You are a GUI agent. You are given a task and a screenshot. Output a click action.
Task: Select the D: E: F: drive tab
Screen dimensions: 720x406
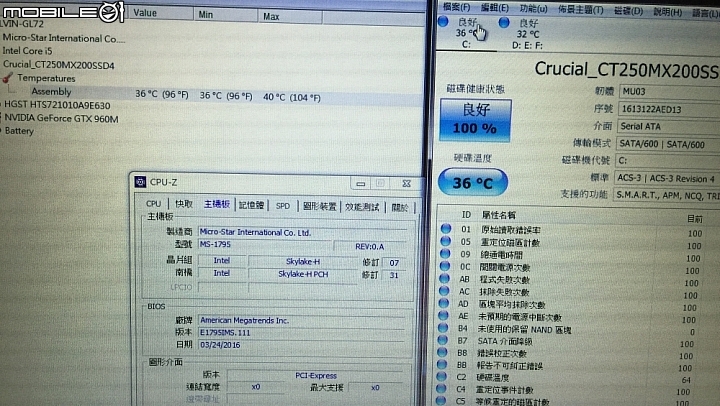click(527, 34)
